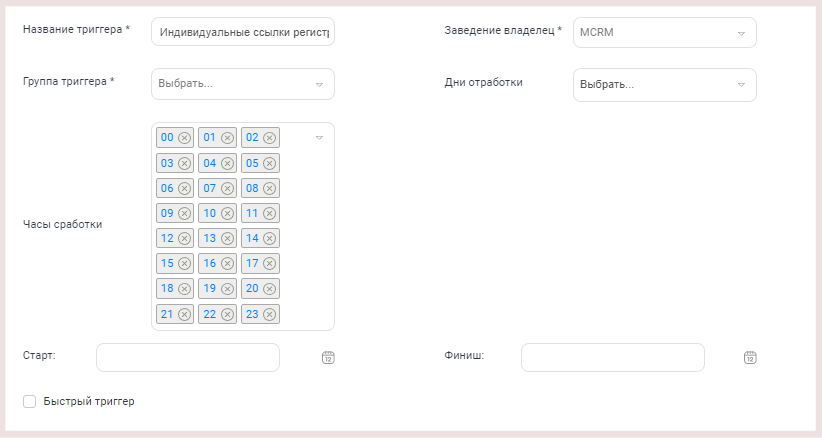Expand Часы сработки hours dropdown arrow
This screenshot has height=438, width=822.
click(x=319, y=138)
